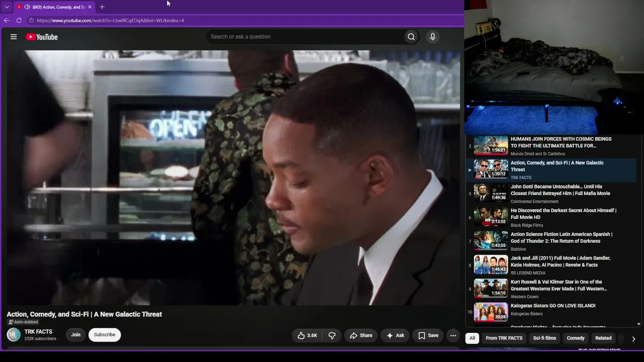Play the Kalogeras Sisters thumbnail 30:28
The width and height of the screenshot is (644, 362).
tap(491, 312)
